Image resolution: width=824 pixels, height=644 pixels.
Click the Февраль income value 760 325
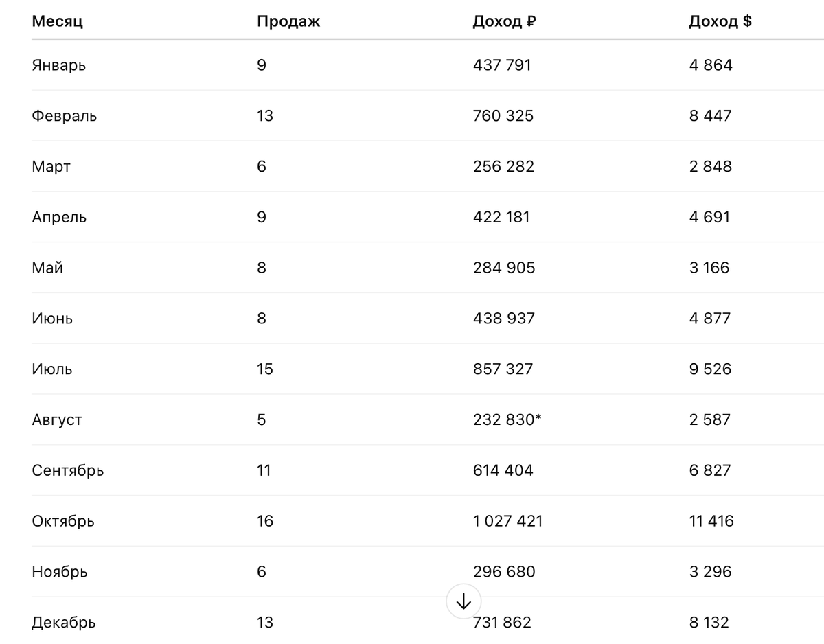(x=503, y=116)
